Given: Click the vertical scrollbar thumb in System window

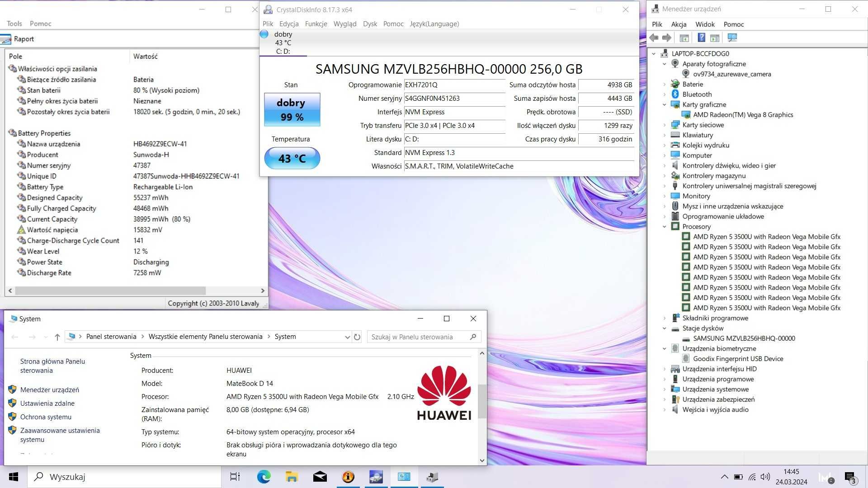Looking at the screenshot, I should pyautogui.click(x=482, y=401).
